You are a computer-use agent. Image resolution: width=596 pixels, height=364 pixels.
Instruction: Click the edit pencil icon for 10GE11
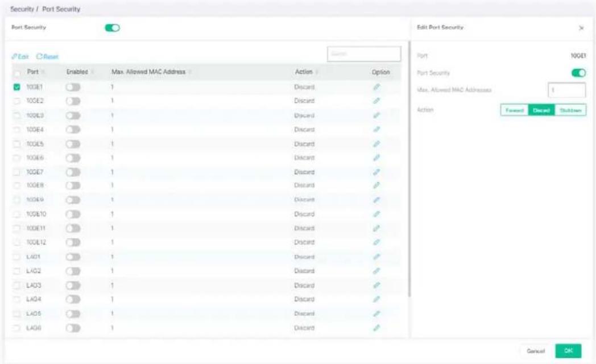click(376, 229)
